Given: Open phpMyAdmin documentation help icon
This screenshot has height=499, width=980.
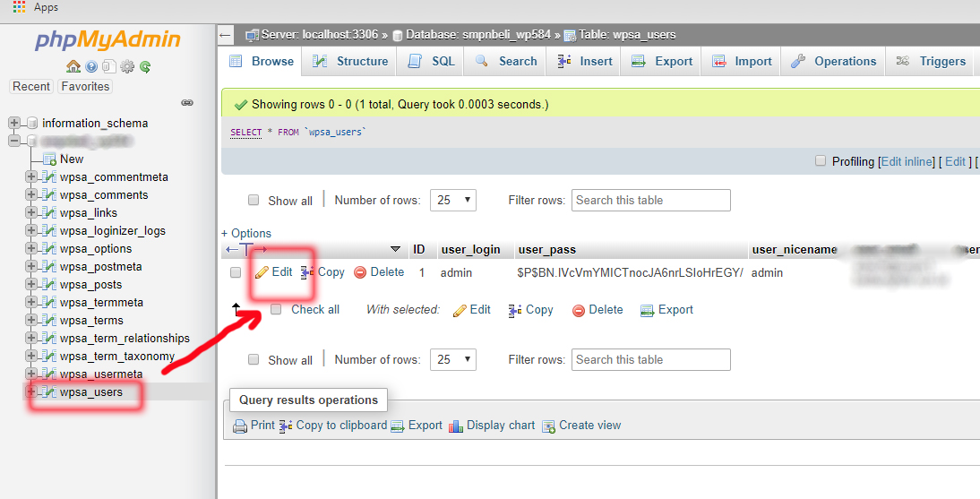Looking at the screenshot, I should [91, 66].
